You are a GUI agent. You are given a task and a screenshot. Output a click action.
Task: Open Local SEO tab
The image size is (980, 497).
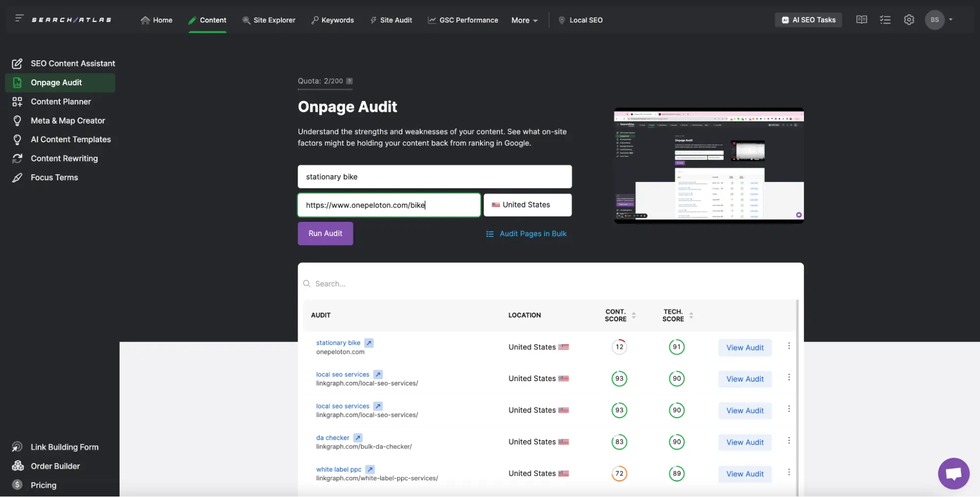pyautogui.click(x=581, y=20)
